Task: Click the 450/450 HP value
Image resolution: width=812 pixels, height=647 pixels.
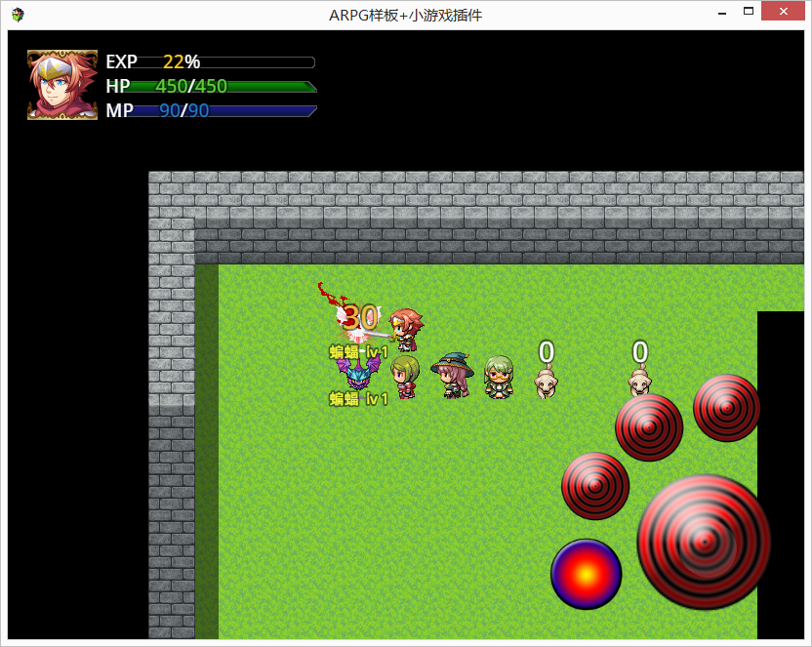Action: click(191, 86)
